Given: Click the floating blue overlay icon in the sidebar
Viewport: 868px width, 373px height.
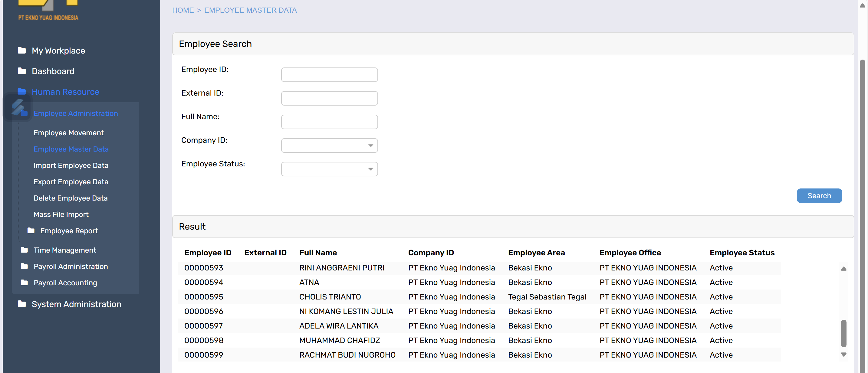Looking at the screenshot, I should [18, 107].
